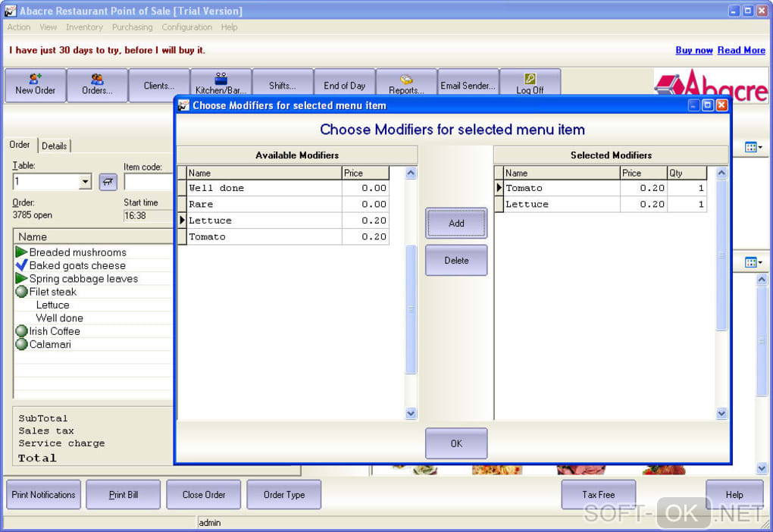Viewport: 773px width, 532px height.
Task: Click the Available Modifiers scroll down arrow
Action: (411, 413)
